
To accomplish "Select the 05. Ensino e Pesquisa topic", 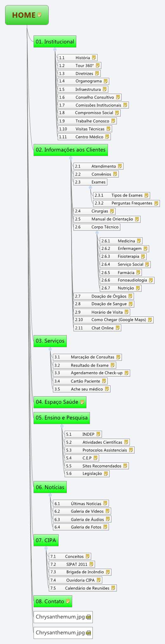I will tap(62, 418).
